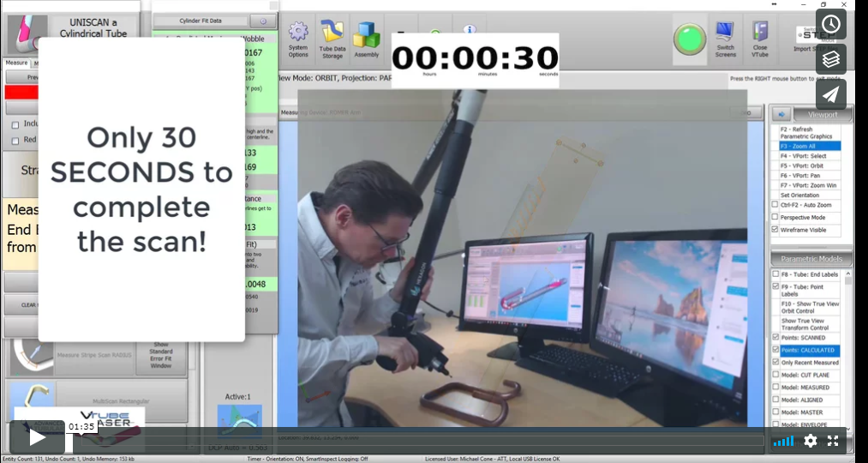Open video player settings gear
868x463 pixels.
click(x=810, y=441)
